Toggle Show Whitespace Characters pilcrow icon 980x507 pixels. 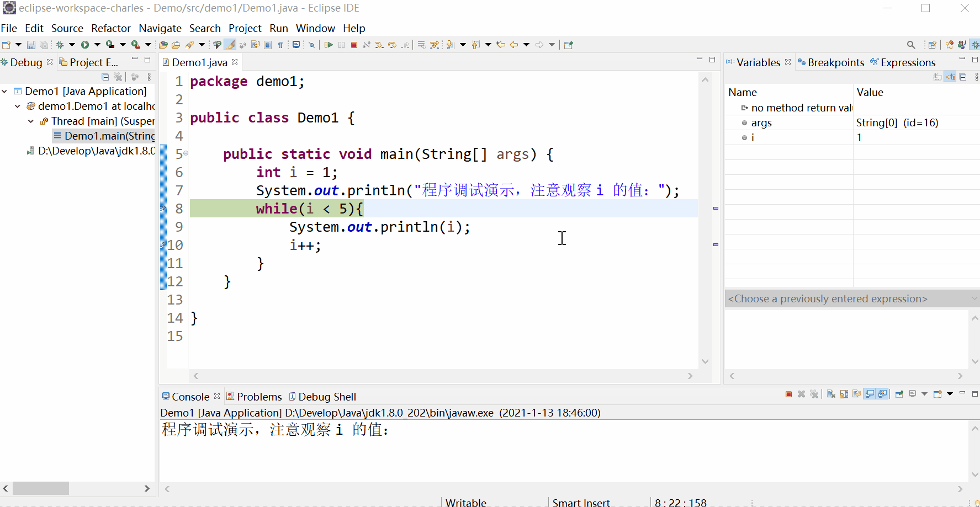pos(280,45)
